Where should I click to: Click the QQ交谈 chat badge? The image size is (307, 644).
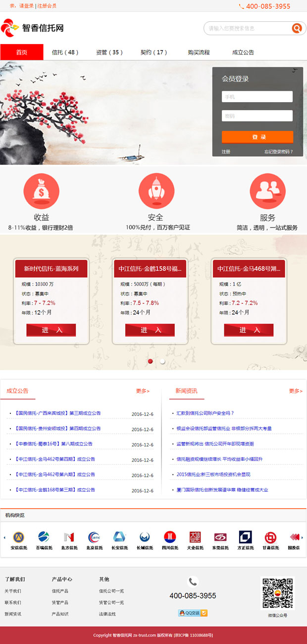(193, 613)
